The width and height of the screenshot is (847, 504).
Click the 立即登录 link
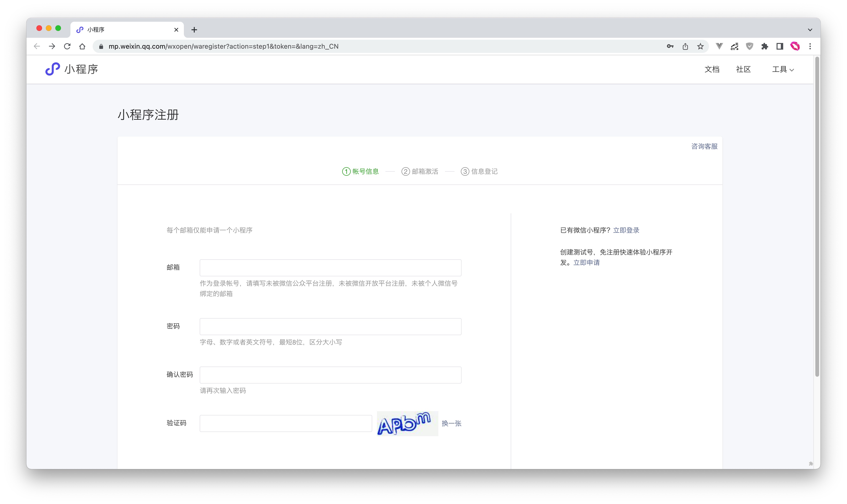tap(626, 230)
